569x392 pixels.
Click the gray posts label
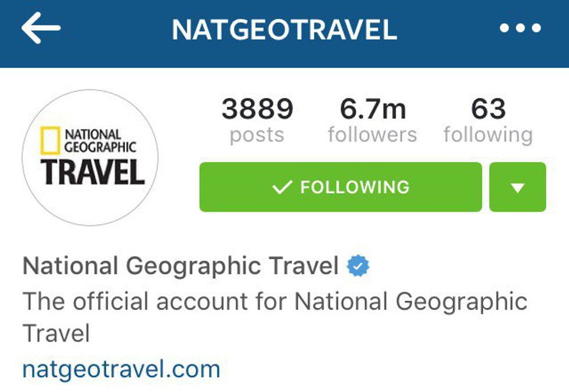point(257,135)
